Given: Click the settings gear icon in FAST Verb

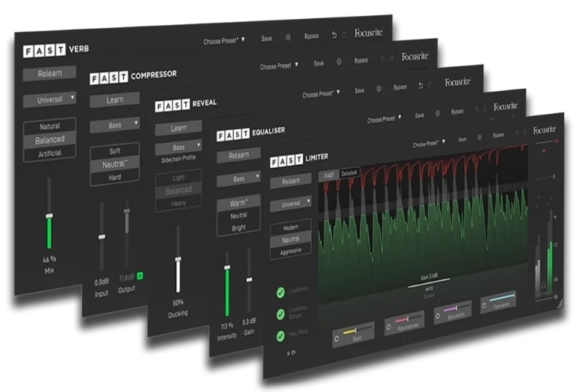Looking at the screenshot, I should tap(288, 36).
